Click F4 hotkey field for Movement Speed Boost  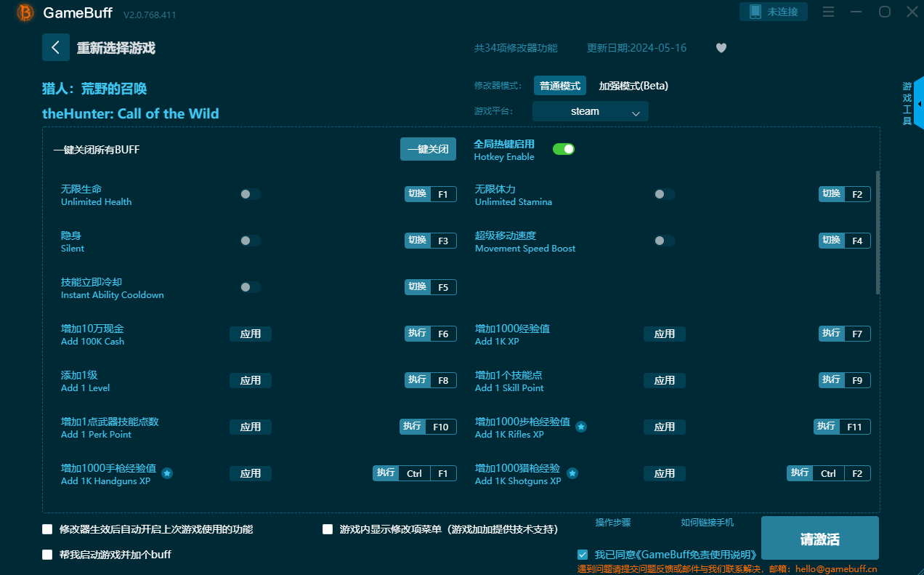pos(857,241)
